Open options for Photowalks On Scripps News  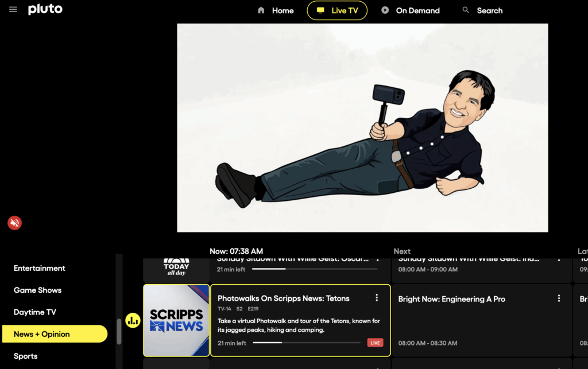tap(377, 298)
